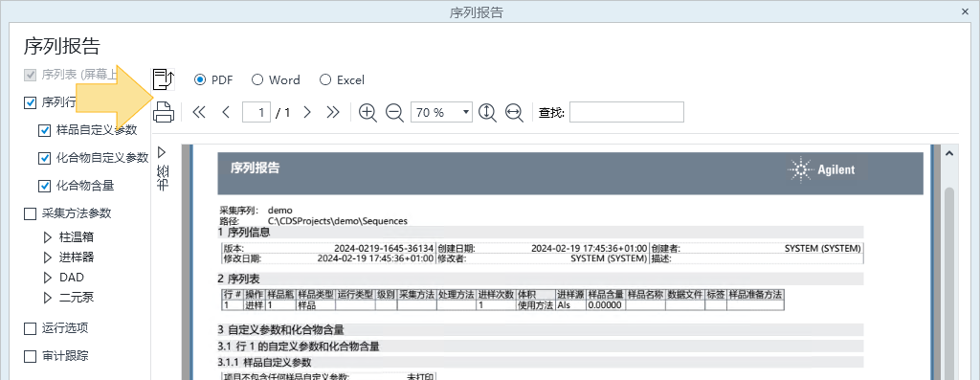Go to the first page
Image resolution: width=980 pixels, height=380 pixels.
pos(199,113)
